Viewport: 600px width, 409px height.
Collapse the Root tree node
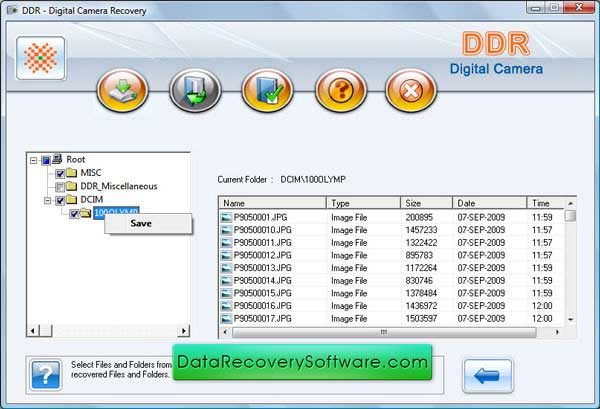tap(34, 160)
